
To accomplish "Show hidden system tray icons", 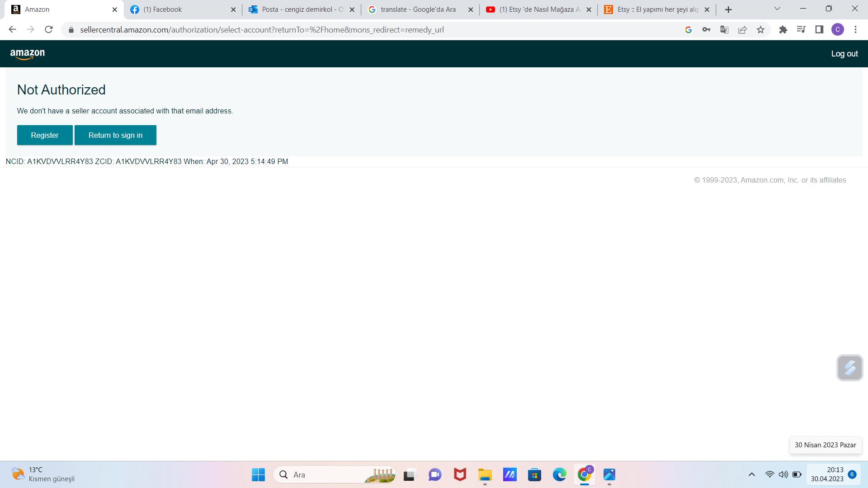I will pyautogui.click(x=751, y=474).
